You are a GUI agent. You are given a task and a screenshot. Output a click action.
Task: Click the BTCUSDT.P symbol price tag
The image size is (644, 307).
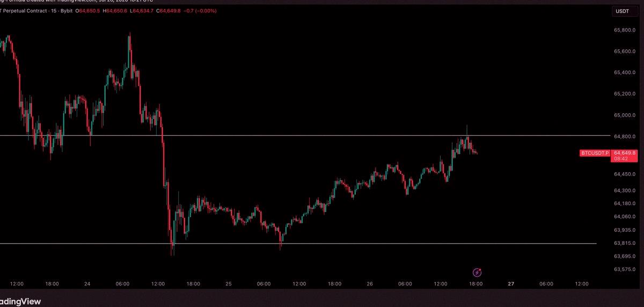pyautogui.click(x=595, y=153)
